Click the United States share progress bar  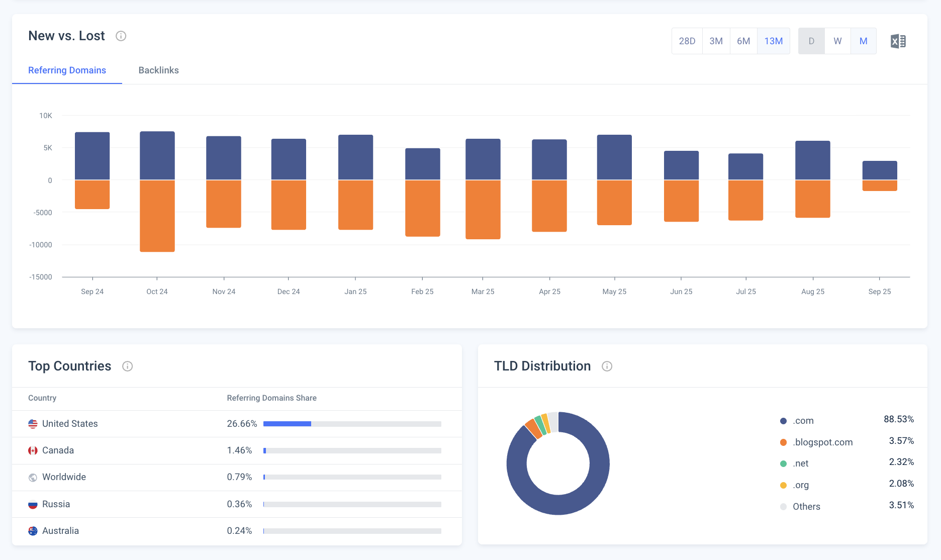click(x=352, y=424)
